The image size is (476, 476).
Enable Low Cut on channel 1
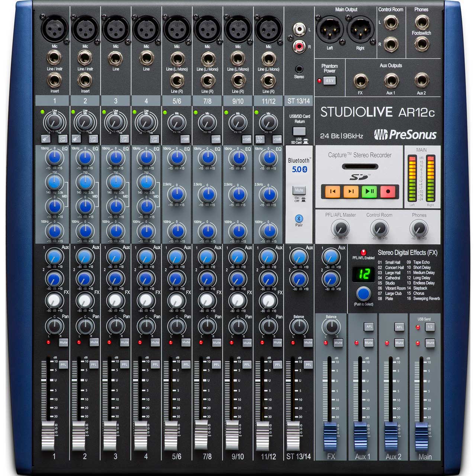62,139
